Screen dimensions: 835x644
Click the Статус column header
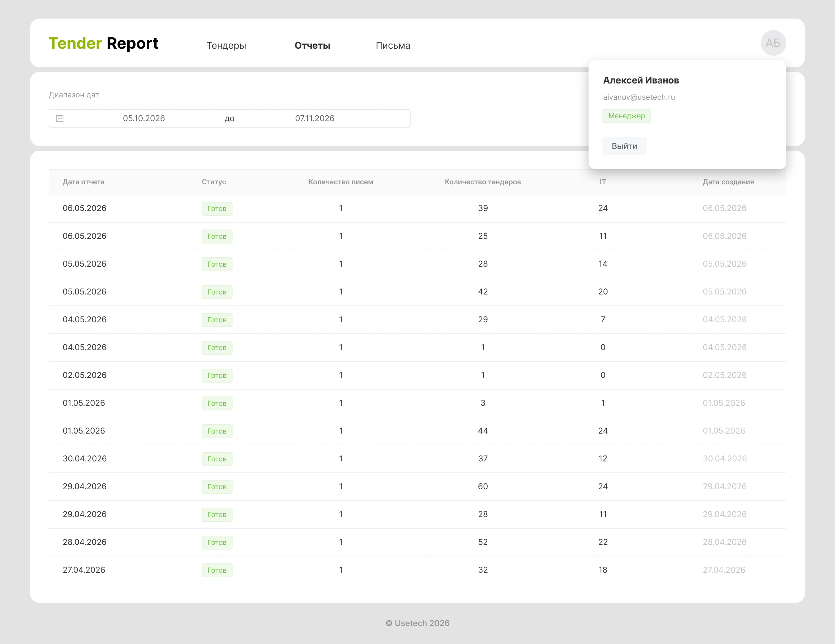[214, 182]
